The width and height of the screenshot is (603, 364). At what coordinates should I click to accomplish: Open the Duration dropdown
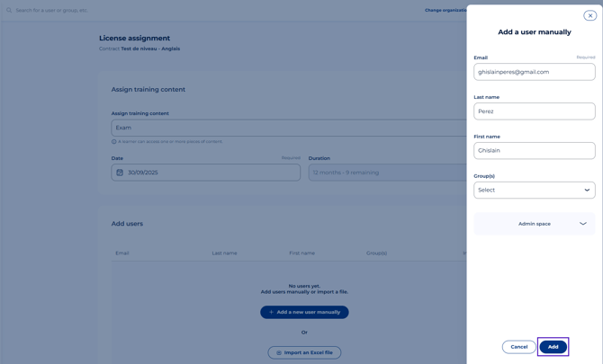(387, 173)
